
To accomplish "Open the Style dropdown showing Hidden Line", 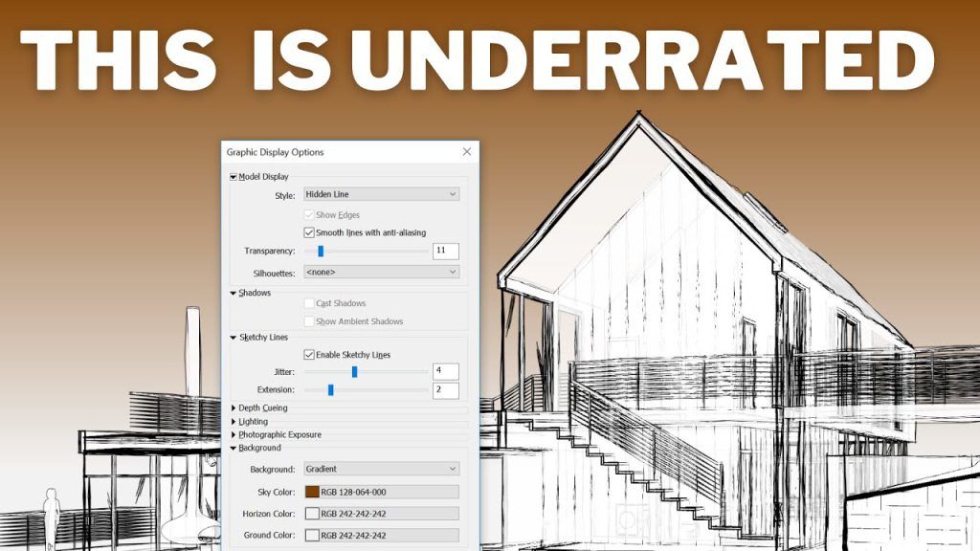I will click(380, 193).
